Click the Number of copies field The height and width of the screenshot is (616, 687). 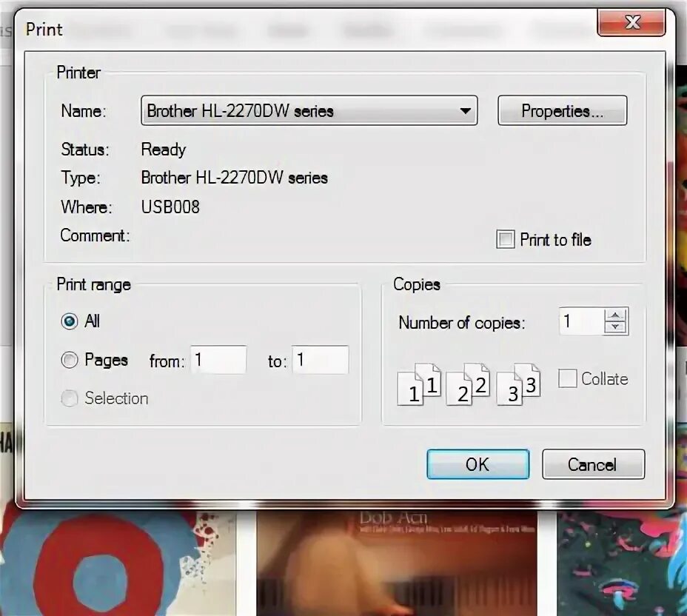[581, 321]
